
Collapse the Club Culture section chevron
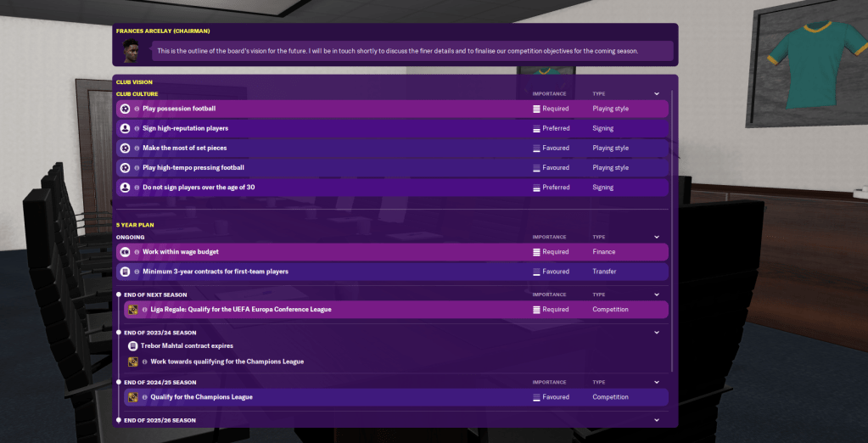tap(657, 94)
